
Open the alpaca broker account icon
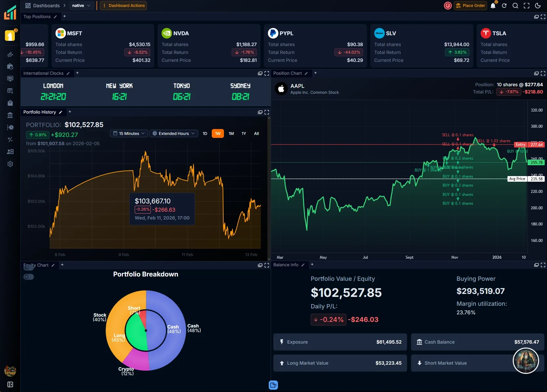pos(10,35)
